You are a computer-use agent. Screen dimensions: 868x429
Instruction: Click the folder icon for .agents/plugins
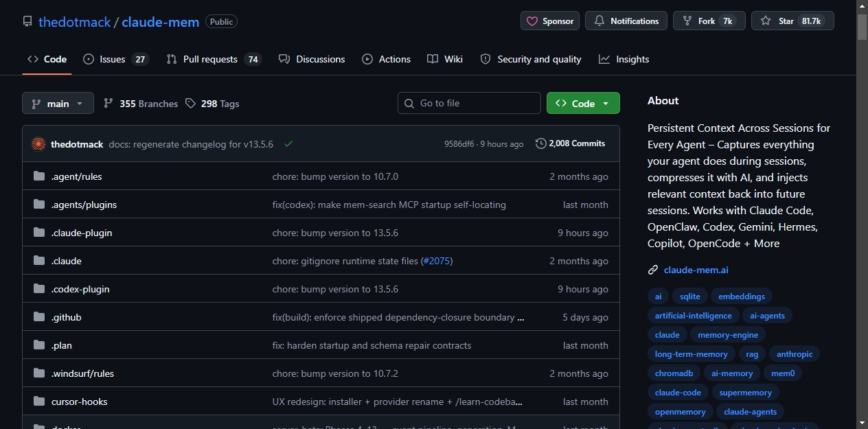[x=39, y=205]
